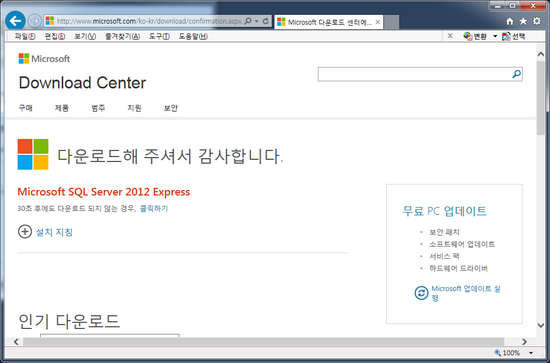Click the vertical scrollbar up arrow
This screenshot has width=550, height=363.
coord(541,54)
